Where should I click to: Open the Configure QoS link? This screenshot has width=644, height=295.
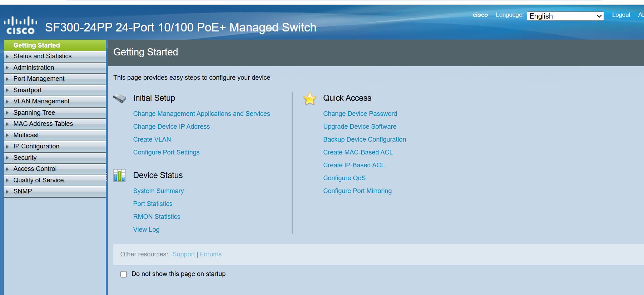coord(344,178)
